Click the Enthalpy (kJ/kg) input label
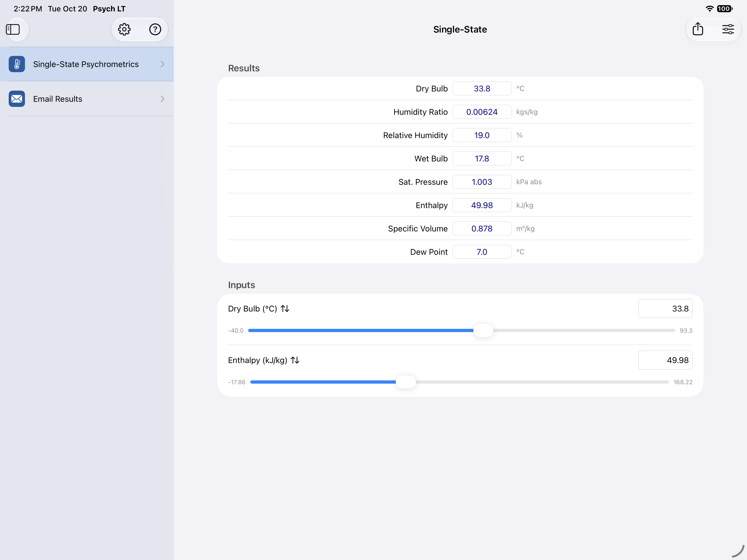The image size is (747, 560). click(x=258, y=360)
